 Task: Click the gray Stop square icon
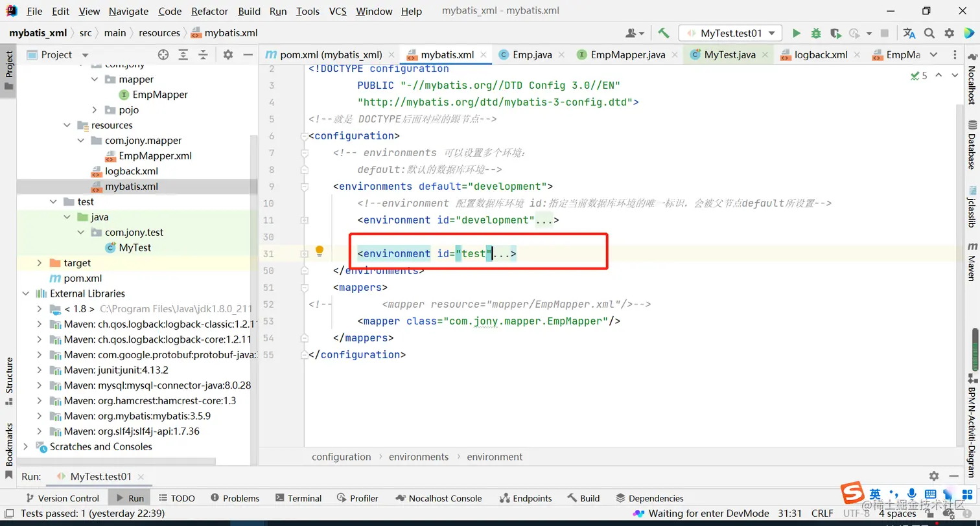(885, 33)
